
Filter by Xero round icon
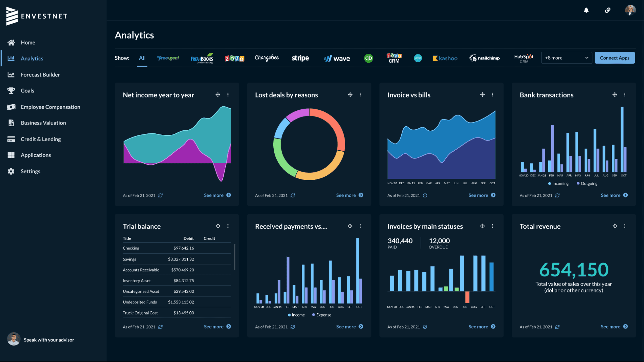418,58
